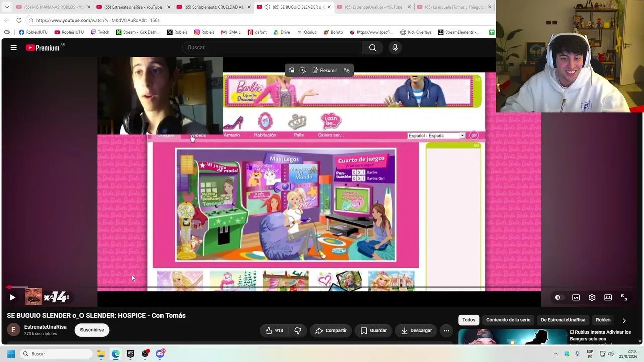Open the taskbar volume control
Viewport: 644px width, 362px height.
click(611, 354)
